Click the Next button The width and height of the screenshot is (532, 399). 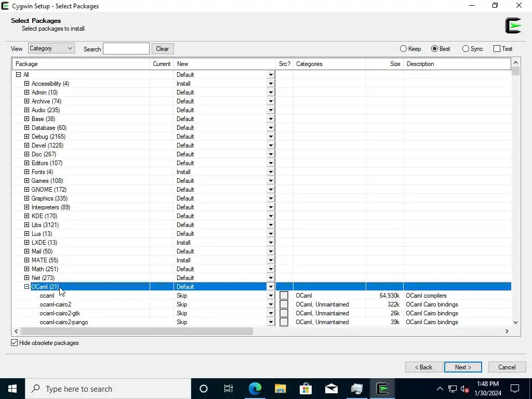click(463, 367)
